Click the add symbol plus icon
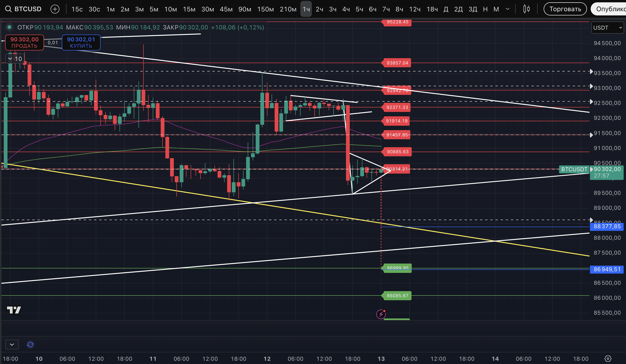 55,9
